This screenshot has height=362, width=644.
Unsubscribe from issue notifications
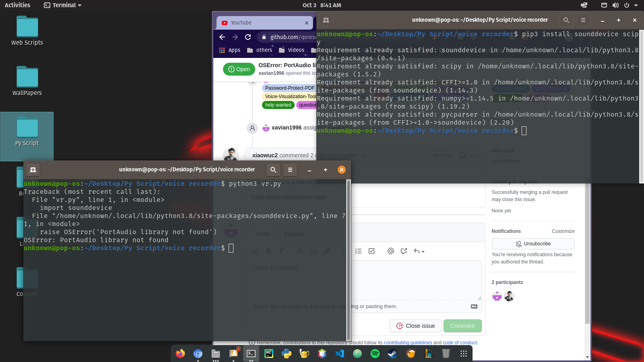pos(533,244)
